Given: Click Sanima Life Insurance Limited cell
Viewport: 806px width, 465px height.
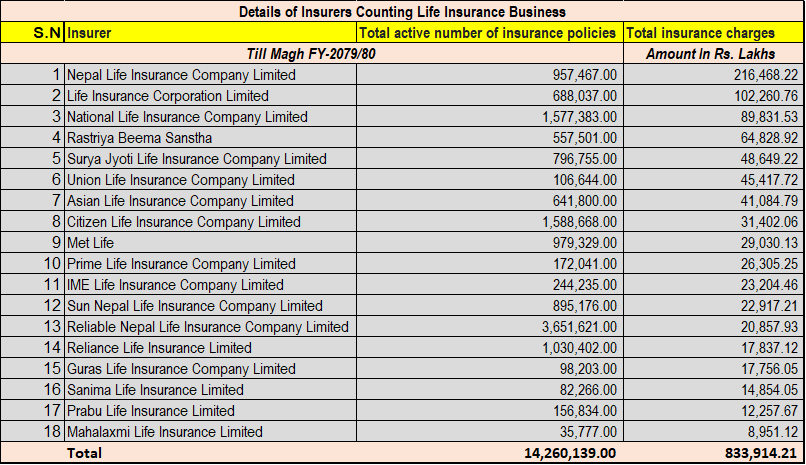Looking at the screenshot, I should tap(155, 390).
